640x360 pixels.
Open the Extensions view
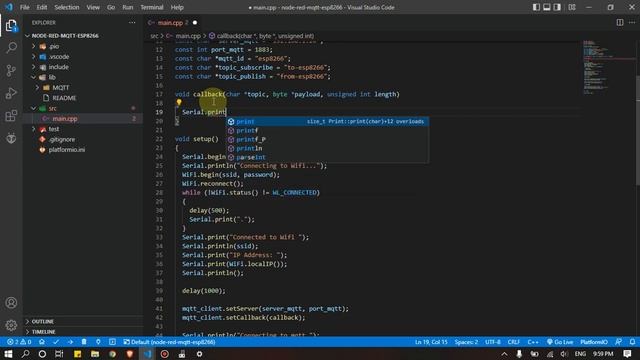11,116
